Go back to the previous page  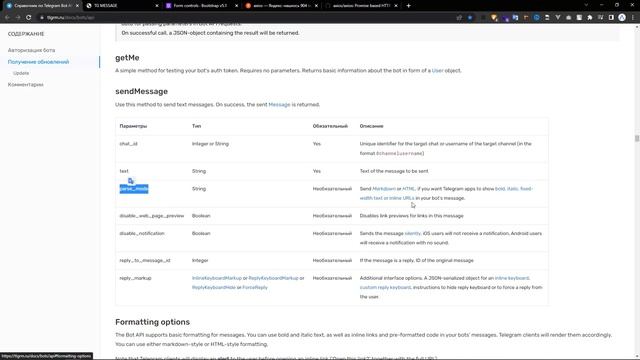[x=7, y=18]
